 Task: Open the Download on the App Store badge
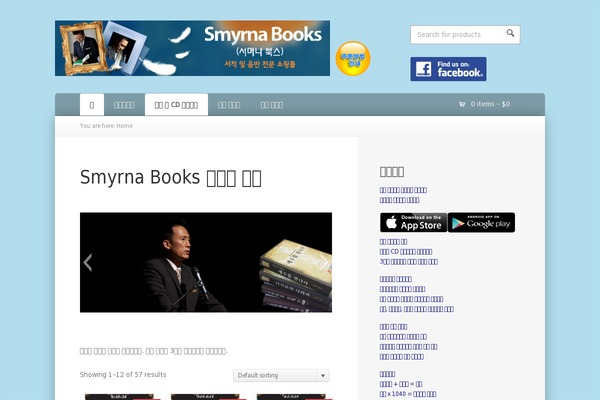tap(414, 222)
